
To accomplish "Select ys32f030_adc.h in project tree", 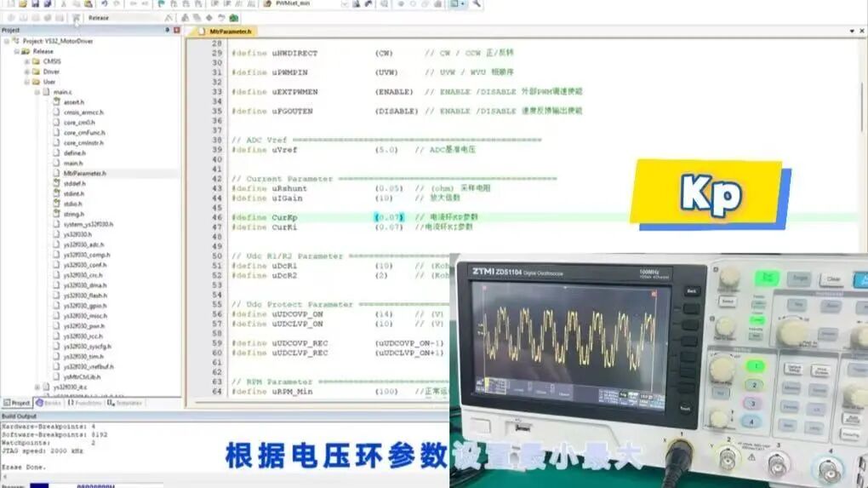I will pos(83,244).
